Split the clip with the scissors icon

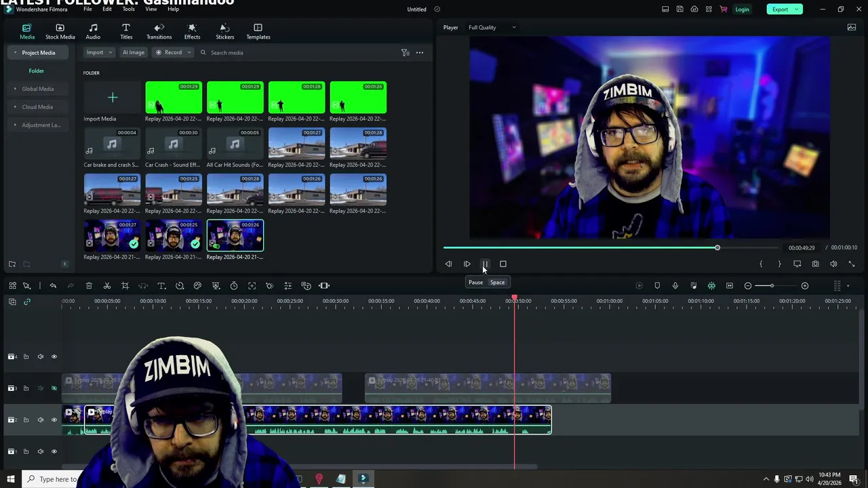pos(107,286)
